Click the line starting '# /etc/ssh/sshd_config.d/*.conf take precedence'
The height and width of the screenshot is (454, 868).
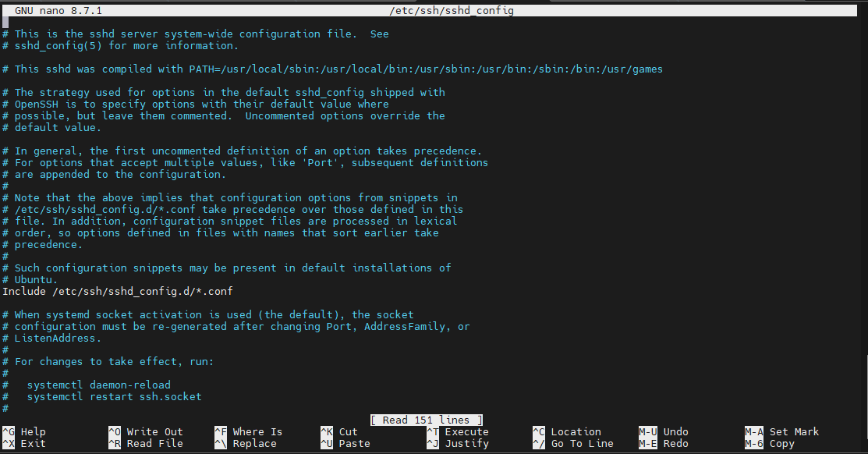(232, 209)
